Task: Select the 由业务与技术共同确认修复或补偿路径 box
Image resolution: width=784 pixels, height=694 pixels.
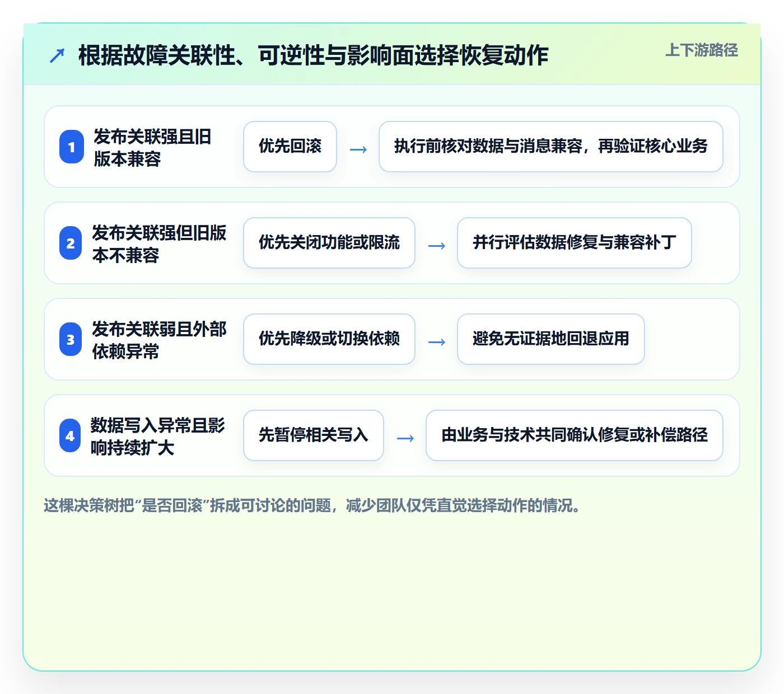Action: click(x=575, y=435)
